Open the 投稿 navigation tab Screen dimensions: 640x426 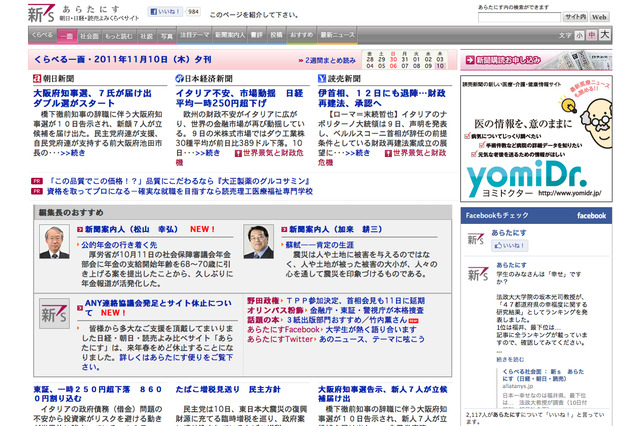(276, 35)
